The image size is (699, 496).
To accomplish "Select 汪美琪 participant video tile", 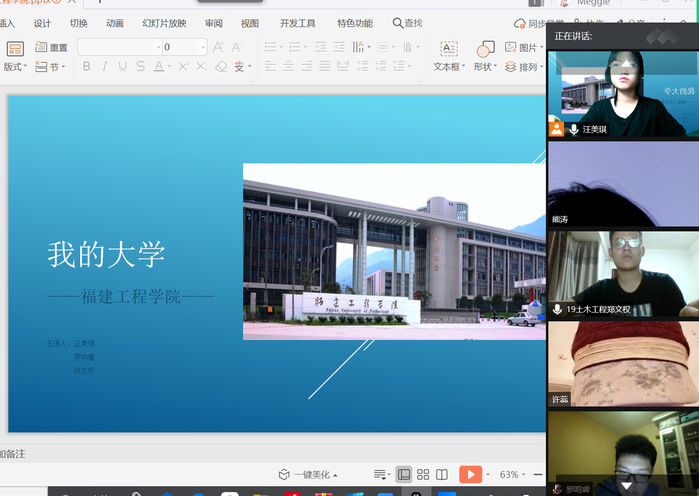I will click(x=623, y=94).
